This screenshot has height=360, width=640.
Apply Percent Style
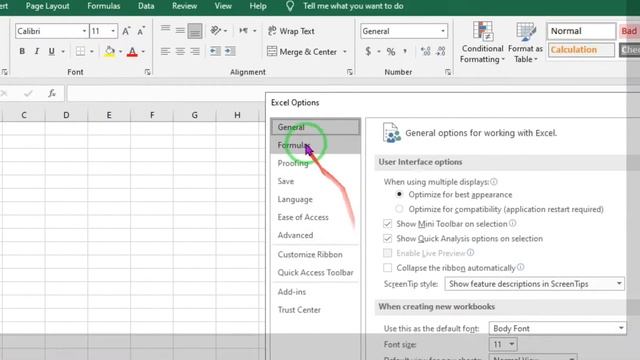click(391, 51)
